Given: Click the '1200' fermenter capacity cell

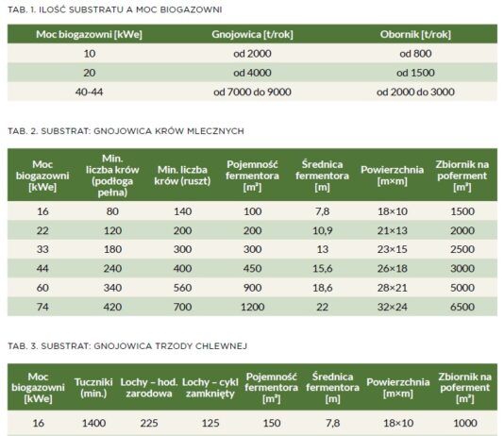Looking at the screenshot, I should (x=252, y=307).
